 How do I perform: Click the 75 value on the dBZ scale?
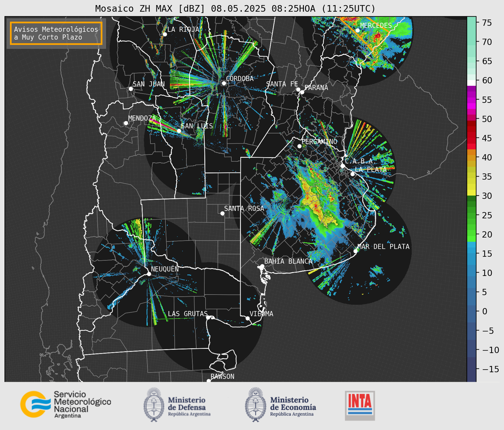pos(487,23)
